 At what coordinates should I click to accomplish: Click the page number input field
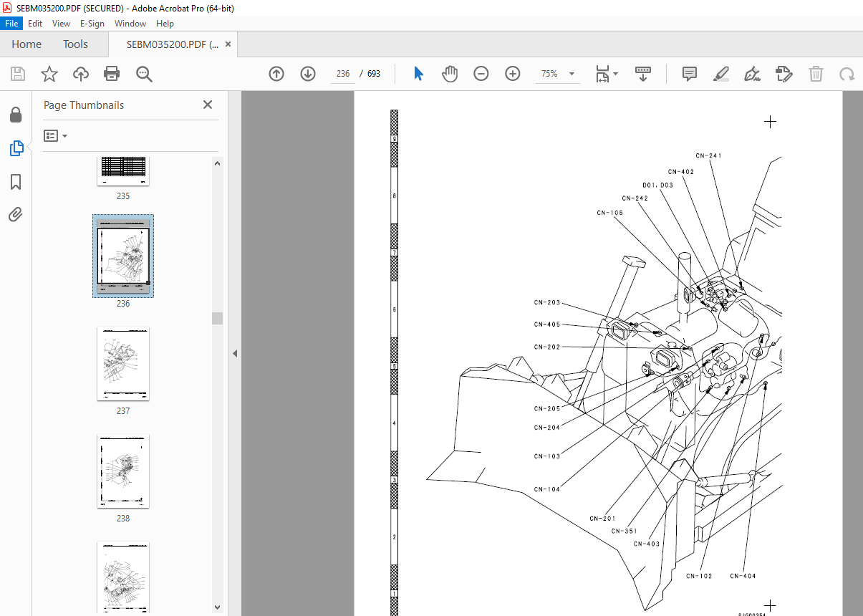tap(343, 74)
